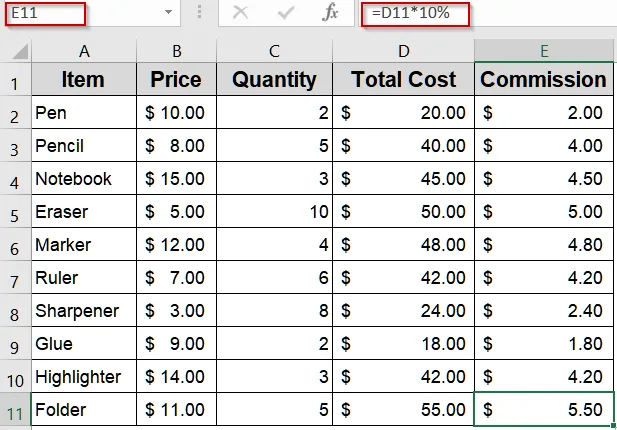Click the total cost cell 48.00
This screenshot has width=617, height=430.
click(x=404, y=245)
